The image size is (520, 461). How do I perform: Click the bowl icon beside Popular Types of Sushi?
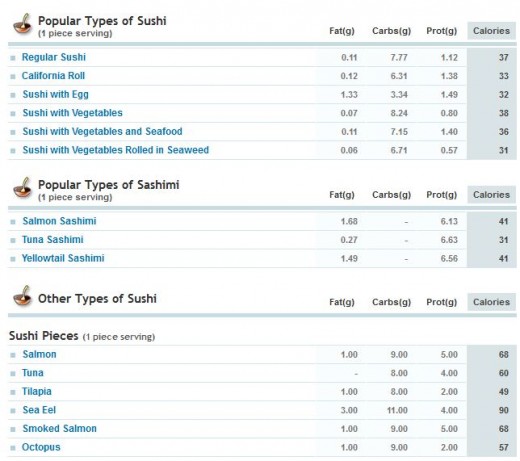point(22,24)
